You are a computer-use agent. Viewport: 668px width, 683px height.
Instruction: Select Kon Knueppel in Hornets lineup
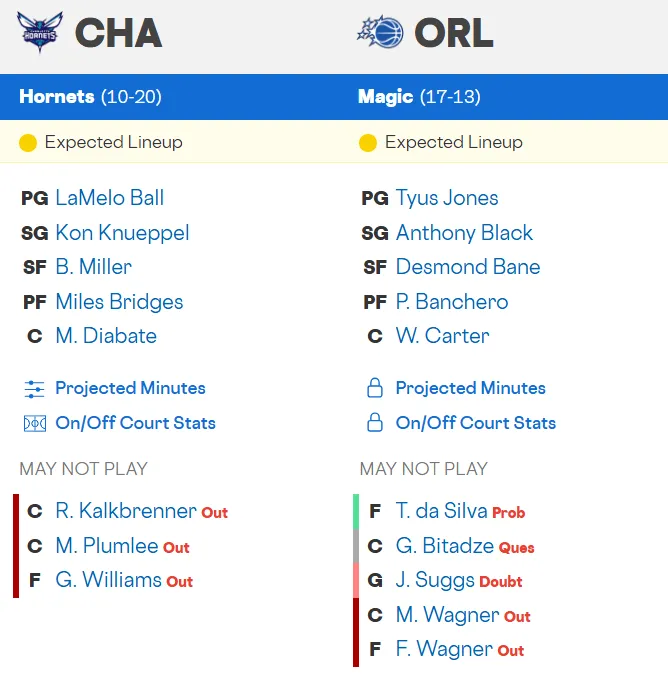point(122,233)
